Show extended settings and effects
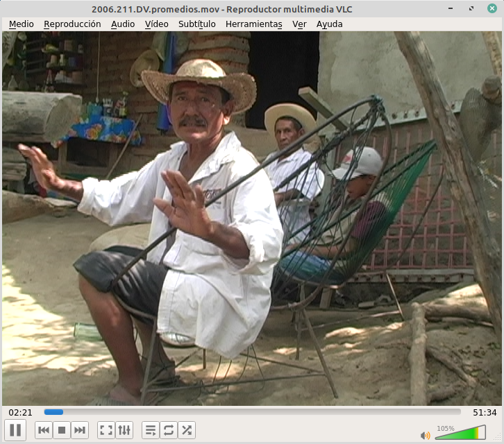 [x=124, y=430]
